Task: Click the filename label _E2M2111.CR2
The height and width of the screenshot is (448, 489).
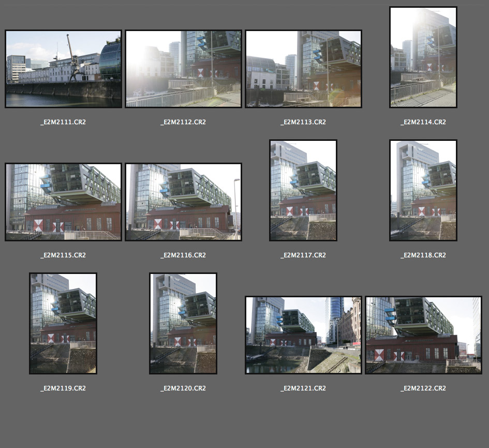Action: coord(63,122)
